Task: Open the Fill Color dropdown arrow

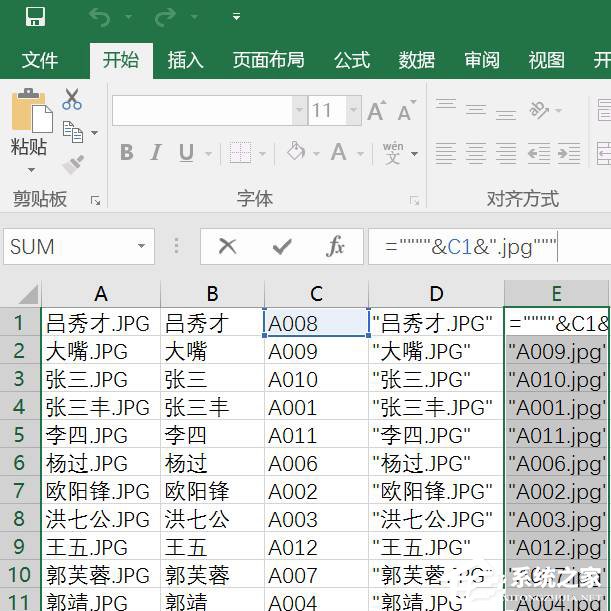Action: 316,154
